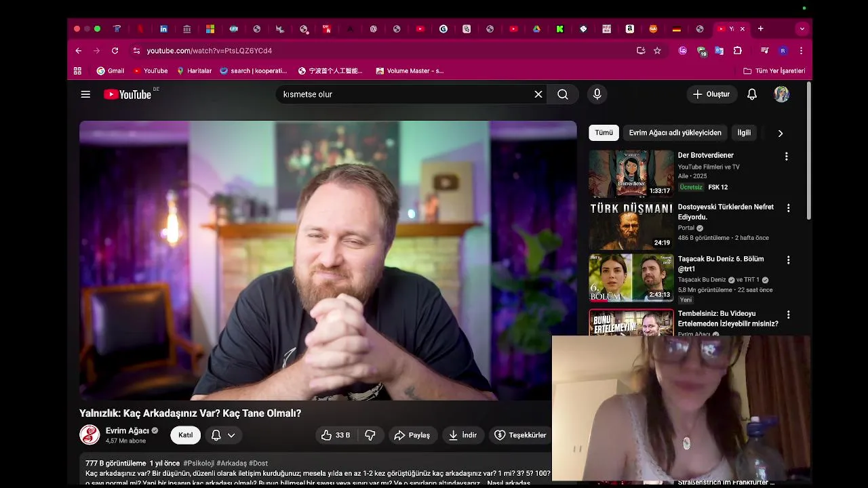This screenshot has height=488, width=868.
Task: Open the Chrome profile R icon
Action: (783, 50)
